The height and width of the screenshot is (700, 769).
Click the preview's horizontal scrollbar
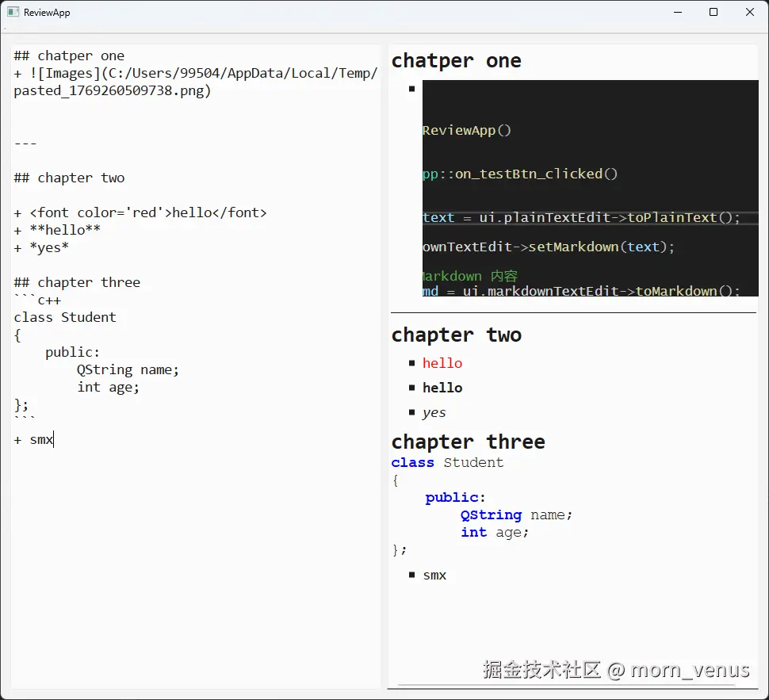[567, 684]
